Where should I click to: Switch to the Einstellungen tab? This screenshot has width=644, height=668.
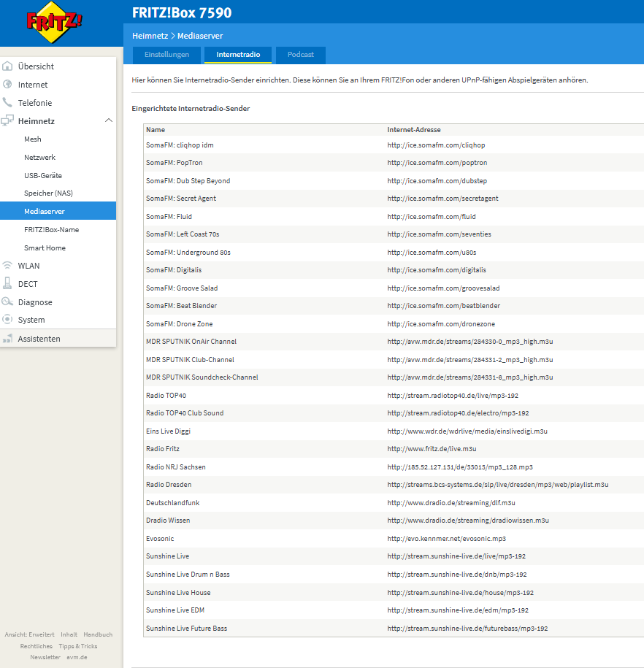[166, 55]
